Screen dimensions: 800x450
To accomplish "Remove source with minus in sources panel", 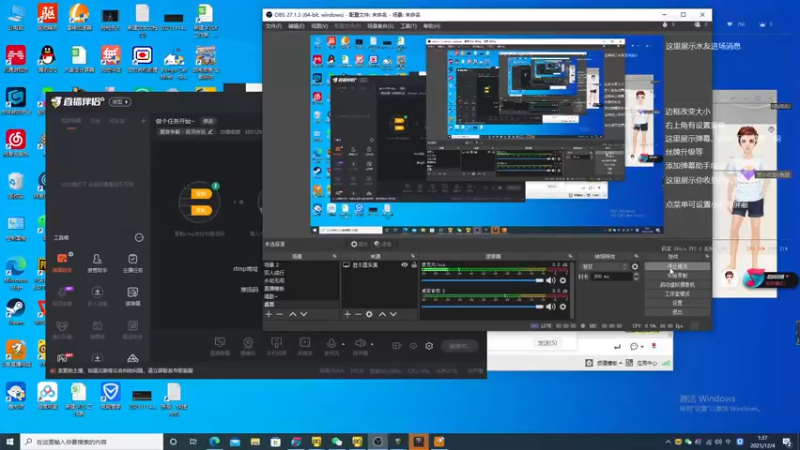I will click(358, 314).
